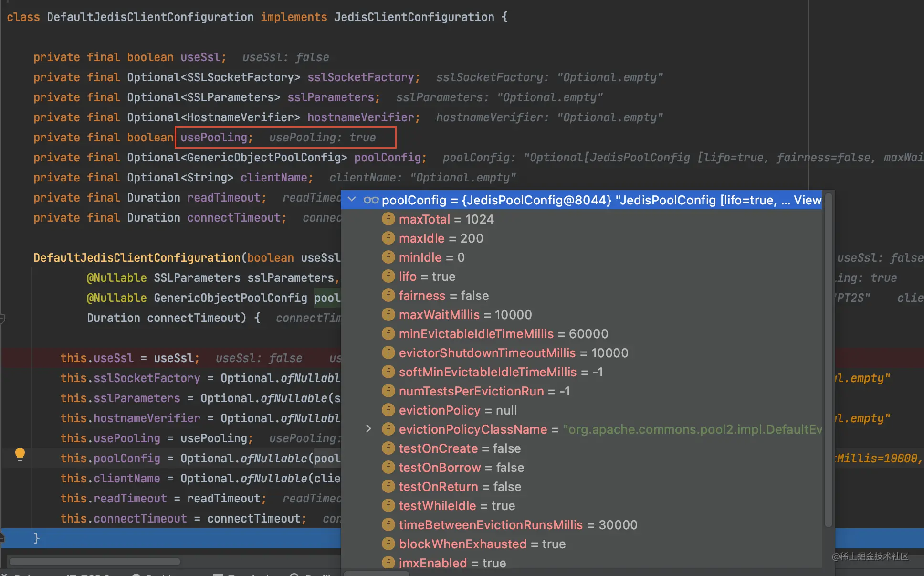This screenshot has width=924, height=576.
Task: Click the field icon beside blockWhenExhausted
Action: coord(388,544)
